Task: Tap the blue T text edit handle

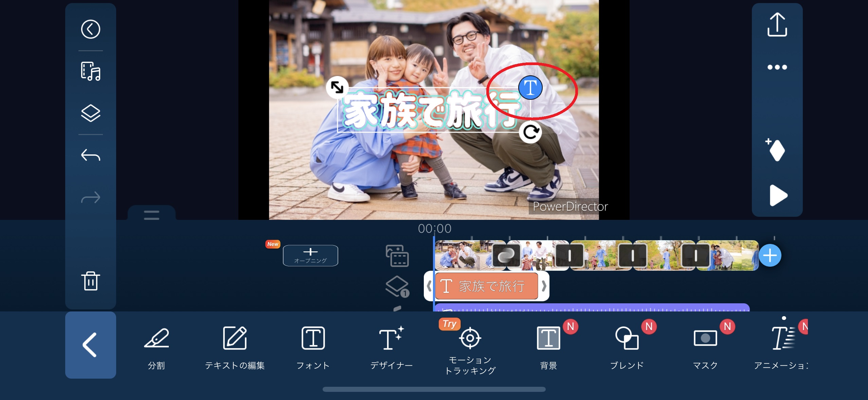Action: tap(530, 88)
